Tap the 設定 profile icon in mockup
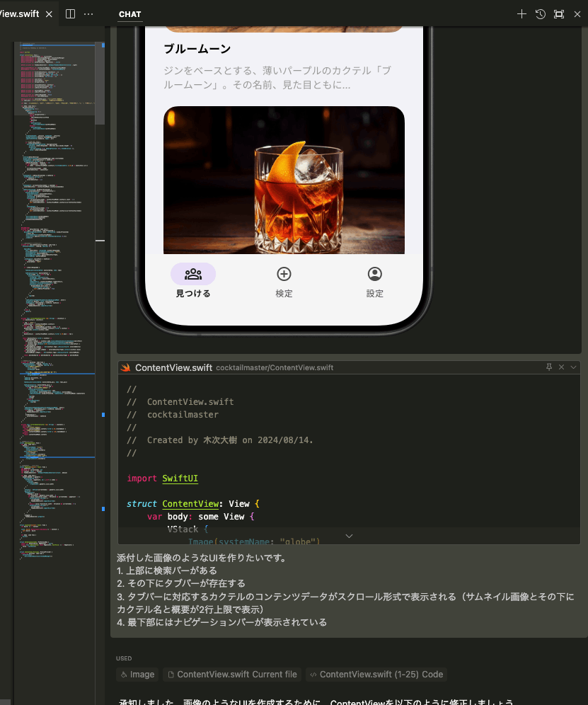 click(x=374, y=273)
